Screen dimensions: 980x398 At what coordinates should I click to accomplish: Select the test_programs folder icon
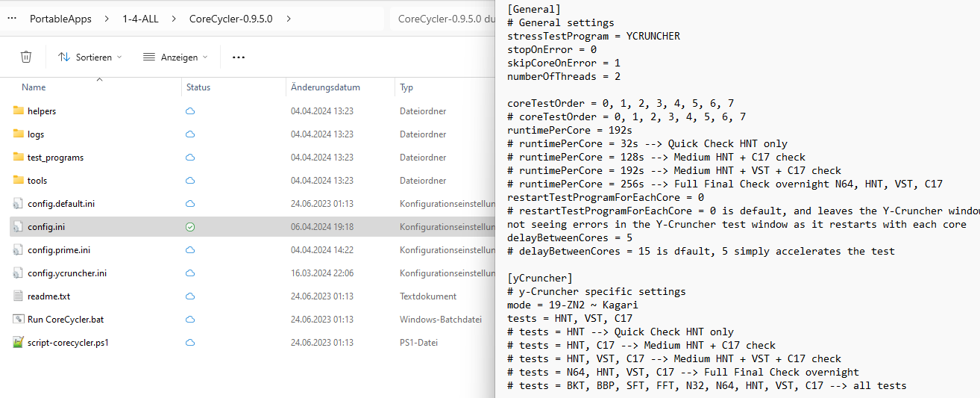(x=19, y=157)
